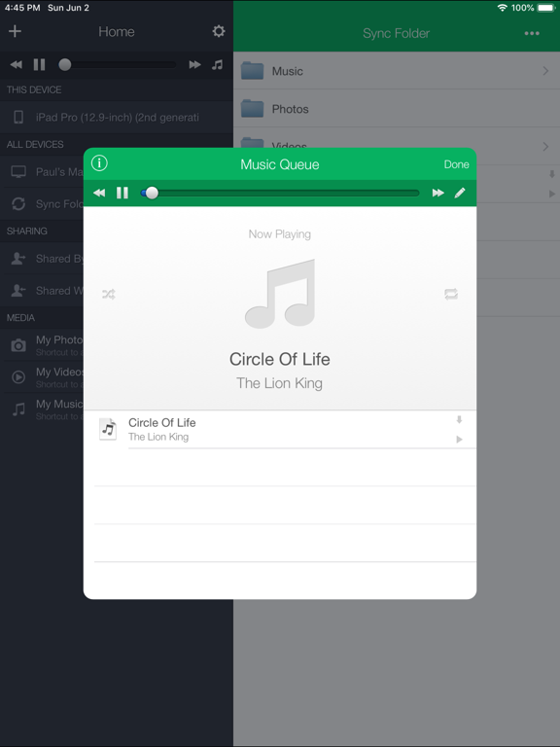Open Sync Folder in sidebar

[x=42, y=204]
